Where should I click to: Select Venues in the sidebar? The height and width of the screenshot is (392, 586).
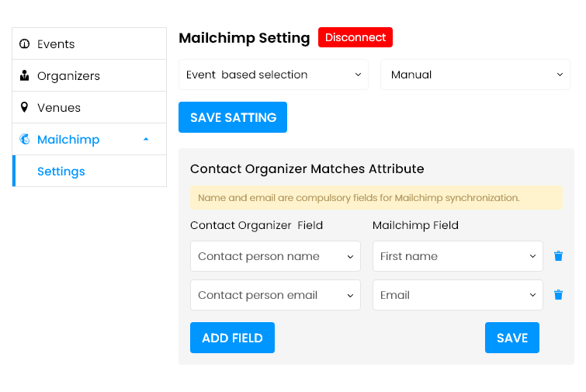click(89, 108)
